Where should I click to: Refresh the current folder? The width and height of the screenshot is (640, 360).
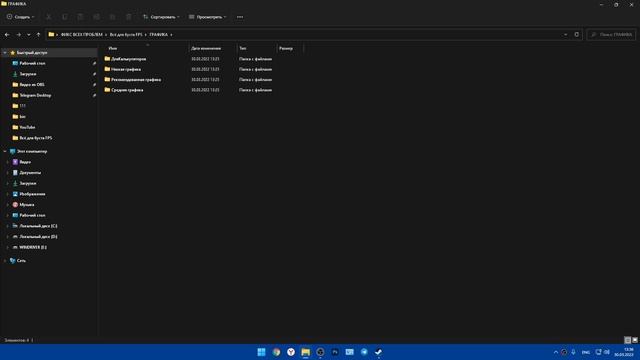tap(576, 35)
